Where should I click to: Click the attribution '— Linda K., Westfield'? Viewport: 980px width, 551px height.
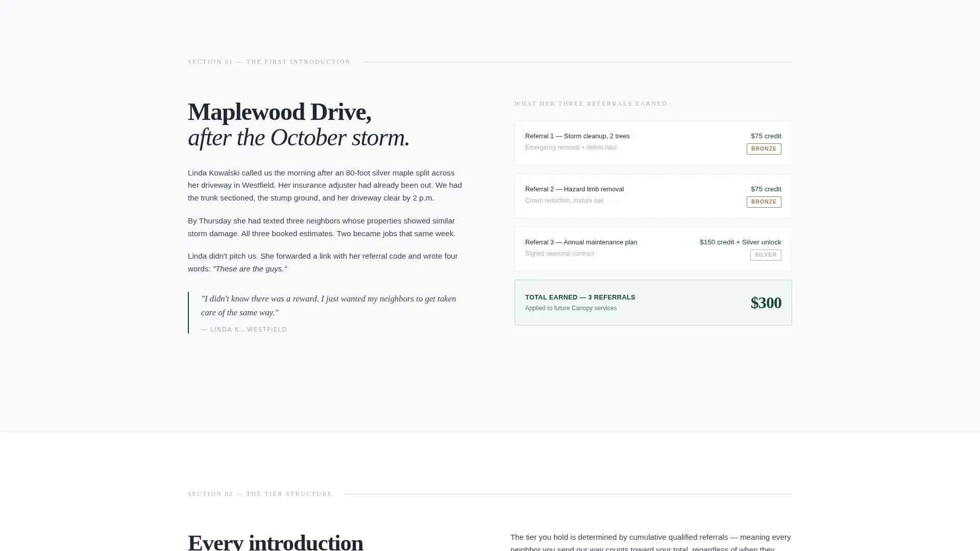click(x=244, y=330)
